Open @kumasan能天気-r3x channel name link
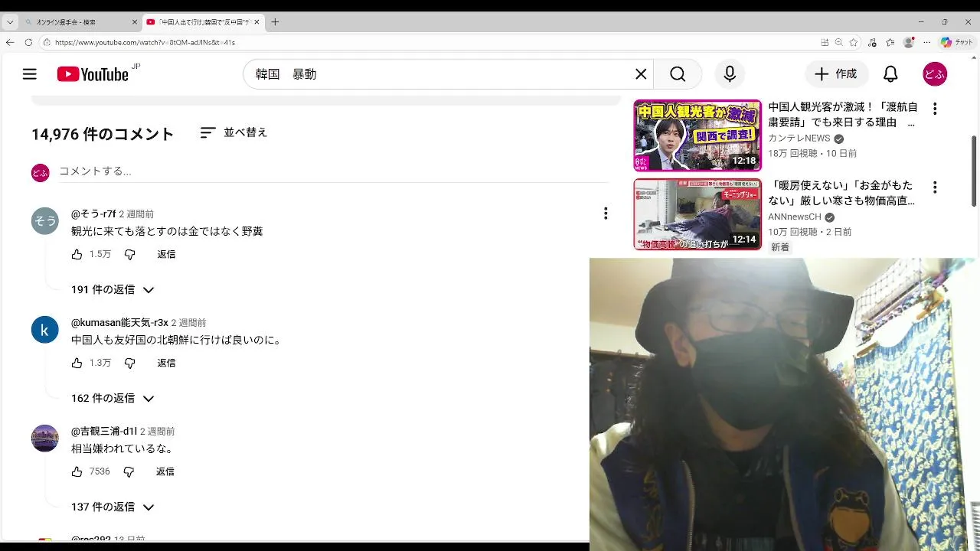Screen dimensions: 980x551 119,322
